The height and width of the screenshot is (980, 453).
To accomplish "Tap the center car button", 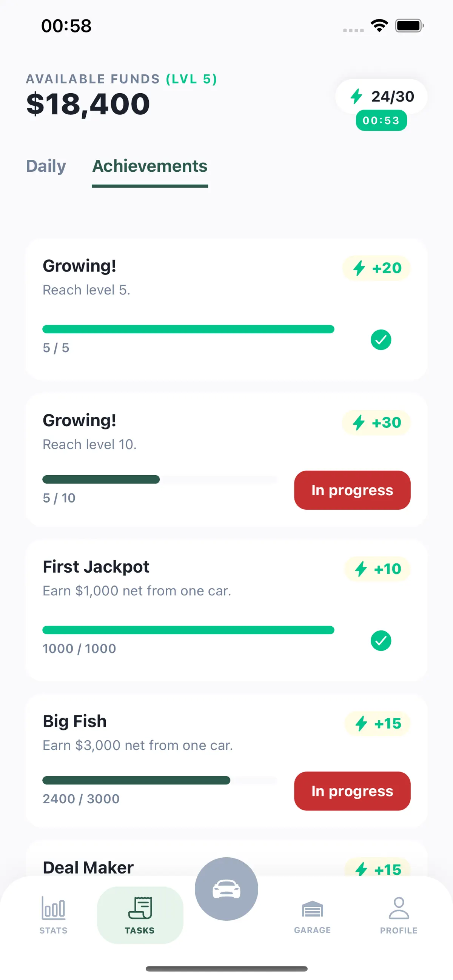I will point(226,889).
